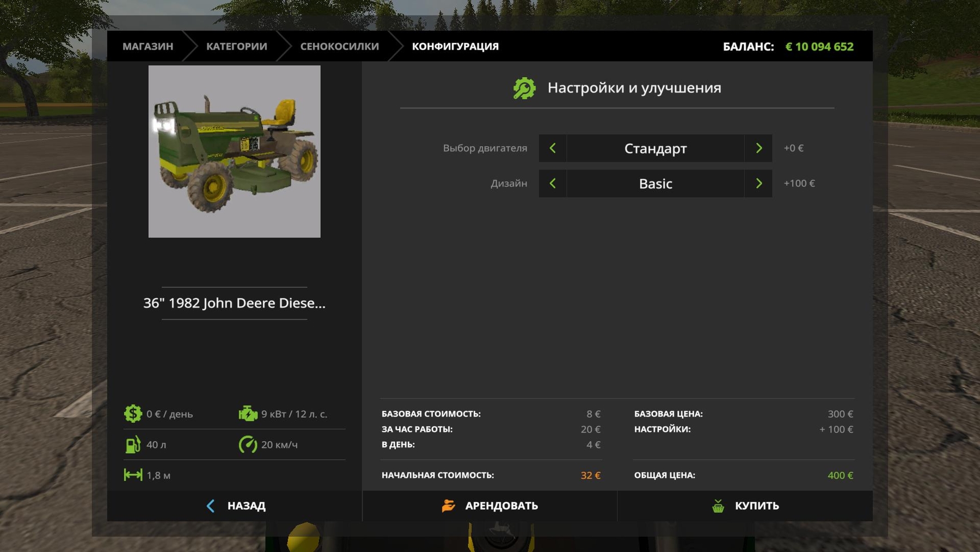980x552 pixels.
Task: Click the shopping basket icon beside Купить
Action: point(718,506)
